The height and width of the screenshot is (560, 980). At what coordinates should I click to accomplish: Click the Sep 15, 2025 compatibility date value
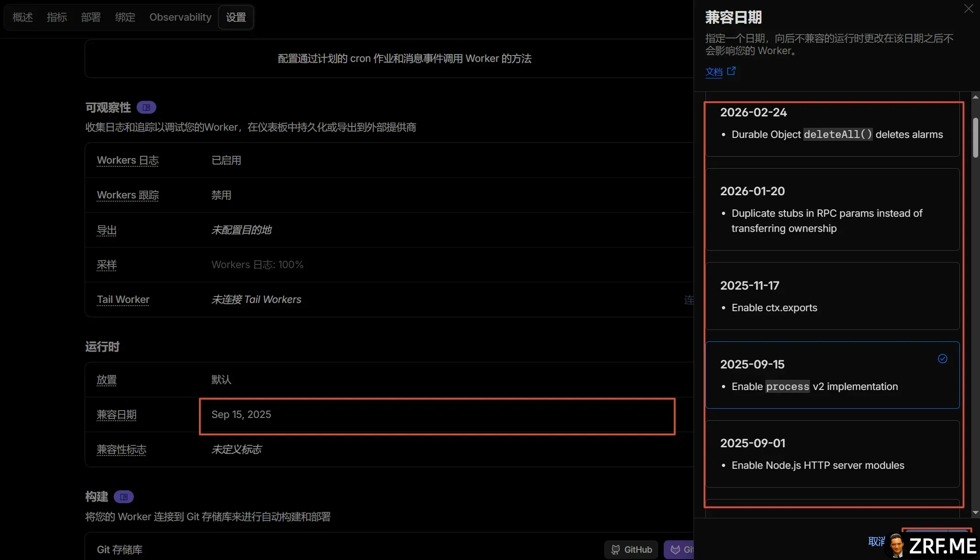(241, 415)
